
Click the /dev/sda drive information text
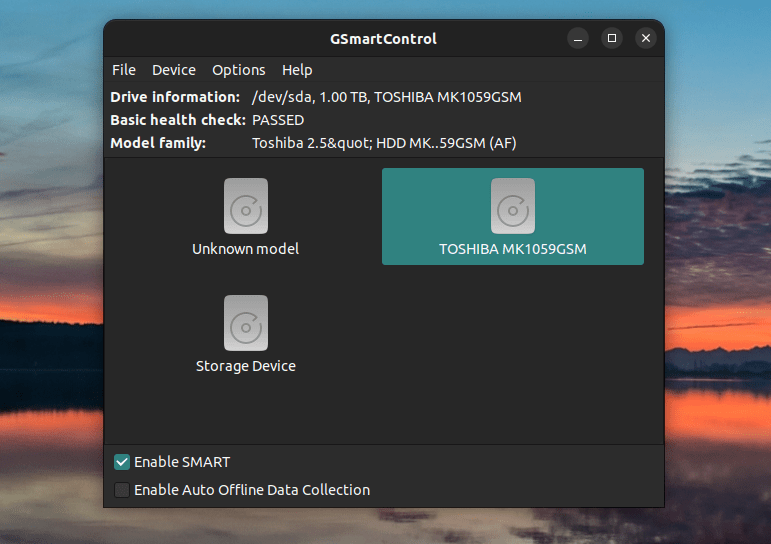tap(386, 97)
